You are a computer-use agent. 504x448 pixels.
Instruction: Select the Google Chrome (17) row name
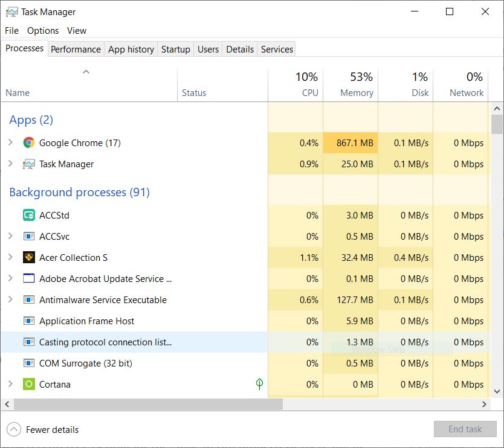tap(80, 143)
